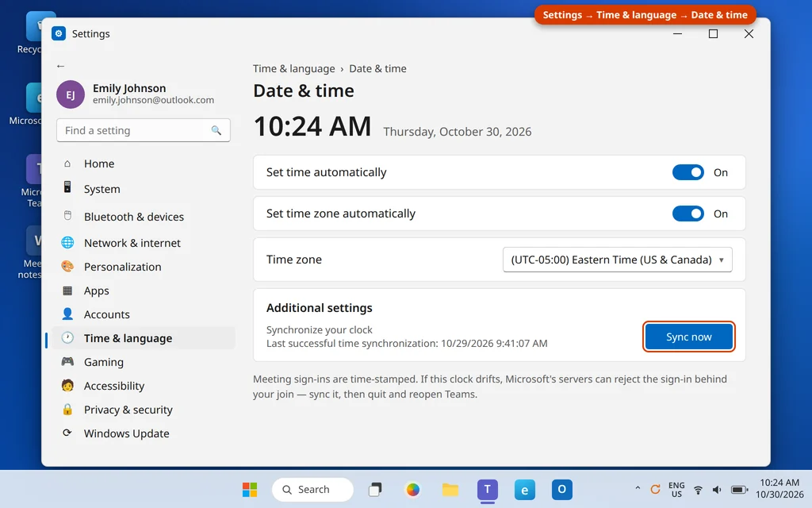Viewport: 812px width, 508px height.
Task: Click Sync now button
Action: (x=689, y=337)
